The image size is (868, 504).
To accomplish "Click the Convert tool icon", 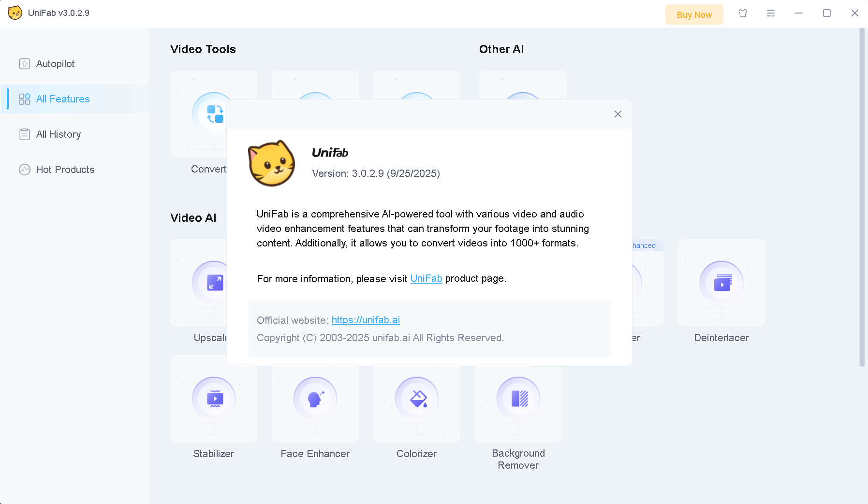I will point(210,115).
